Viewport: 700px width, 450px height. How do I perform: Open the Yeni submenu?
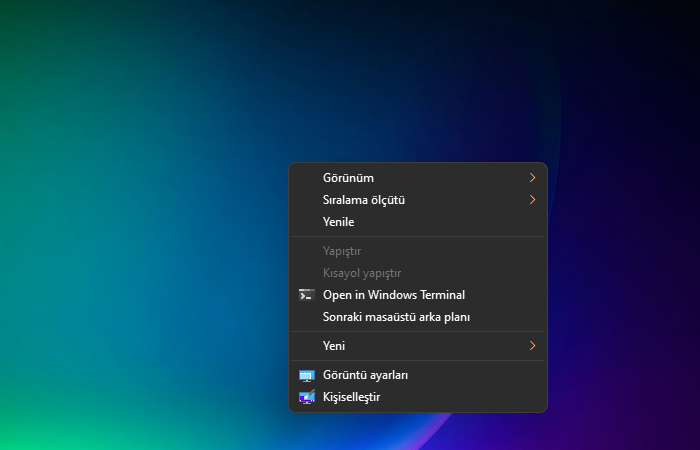pyautogui.click(x=418, y=346)
